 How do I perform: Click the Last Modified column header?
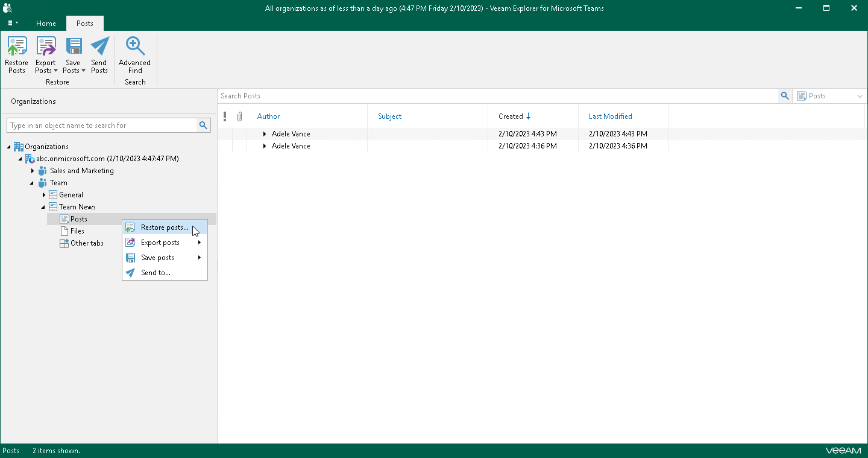pos(610,116)
